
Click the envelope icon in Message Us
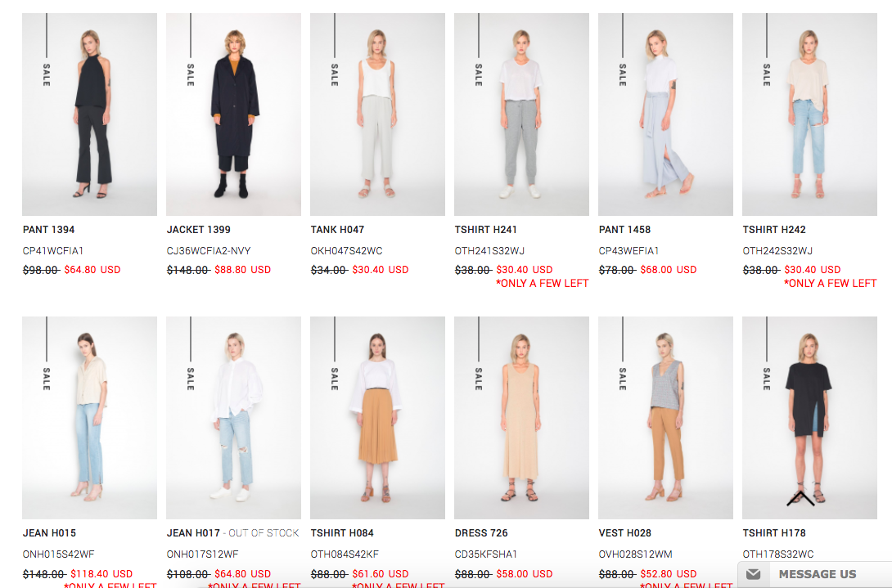tap(753, 574)
